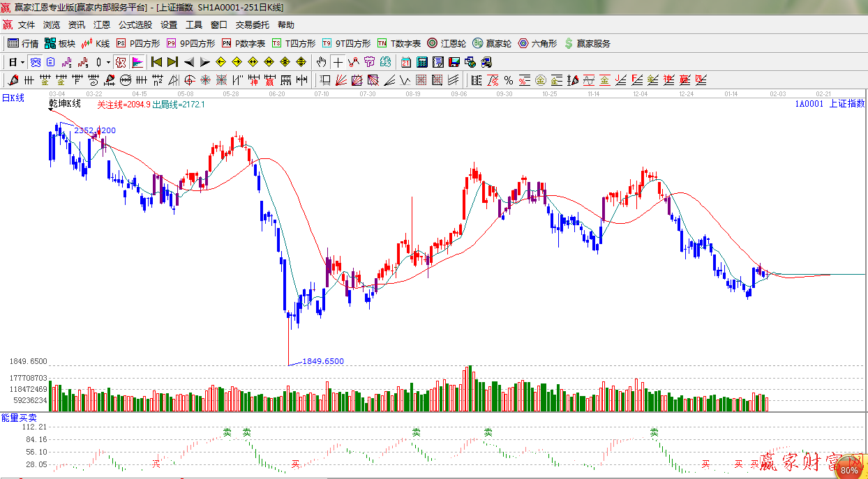
Task: Open the 公式选股 menu
Action: pos(135,24)
